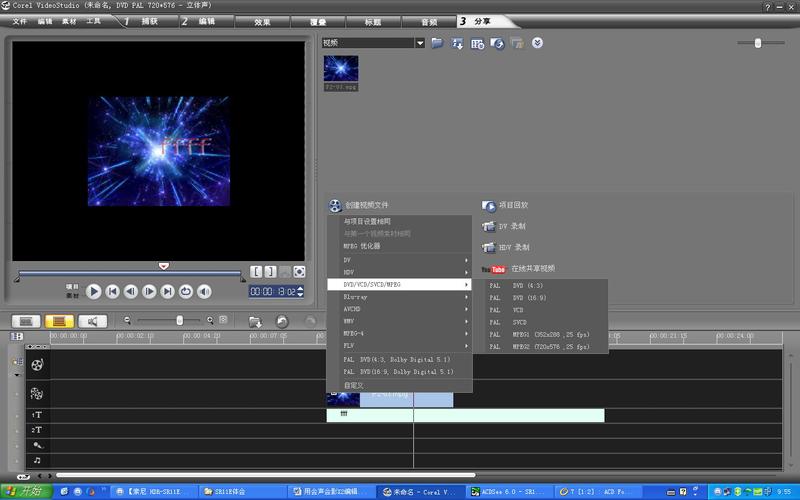Jump to preview start (Home button)
Image resolution: width=800 pixels, height=500 pixels.
(x=112, y=291)
